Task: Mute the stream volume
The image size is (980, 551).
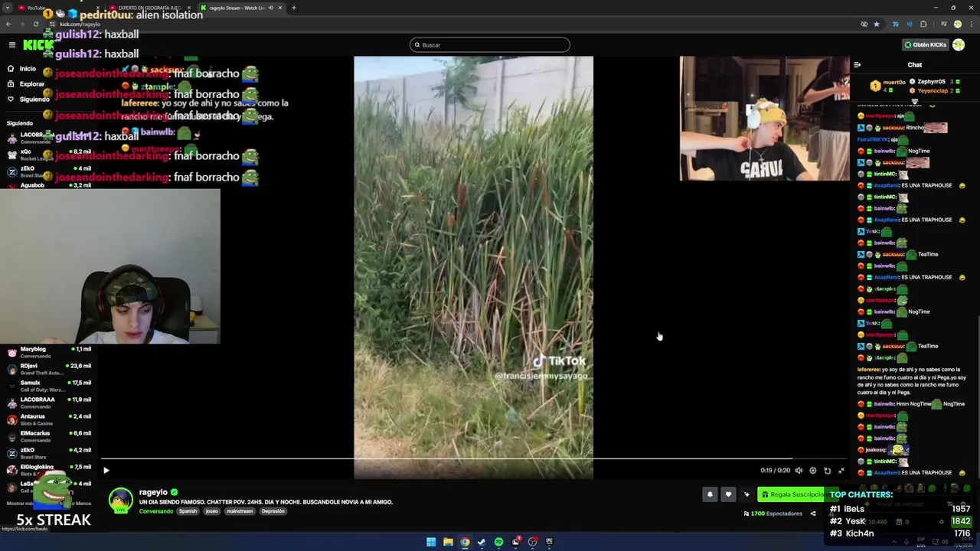Action: pos(799,471)
